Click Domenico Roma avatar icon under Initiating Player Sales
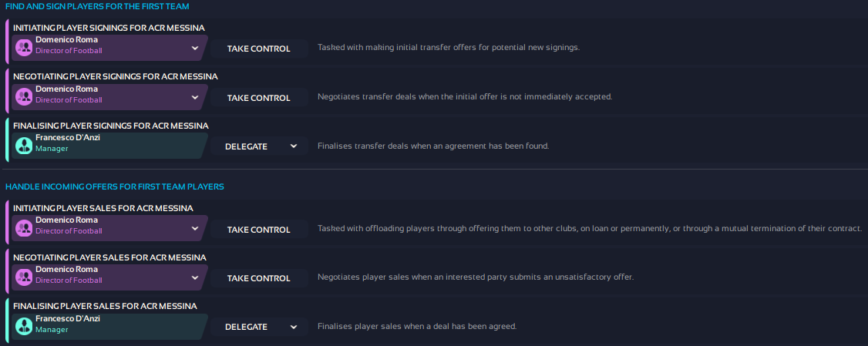 pos(24,229)
